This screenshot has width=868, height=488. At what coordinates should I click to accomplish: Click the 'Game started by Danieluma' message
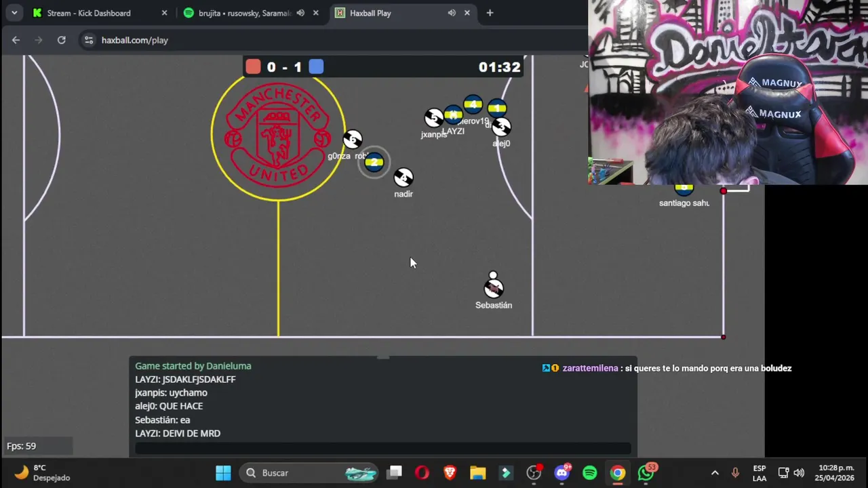point(193,366)
